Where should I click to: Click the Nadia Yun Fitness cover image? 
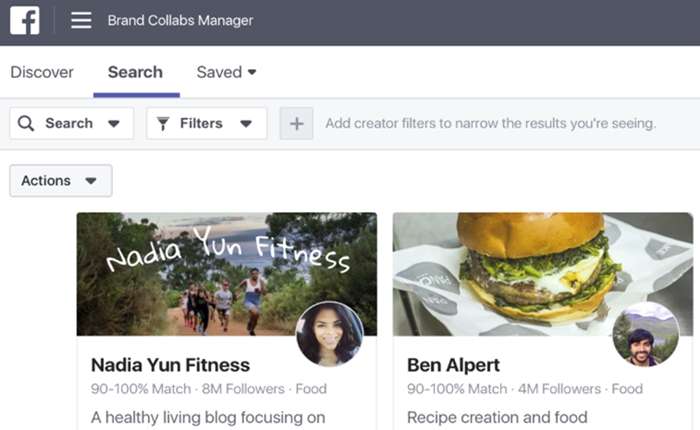click(227, 274)
